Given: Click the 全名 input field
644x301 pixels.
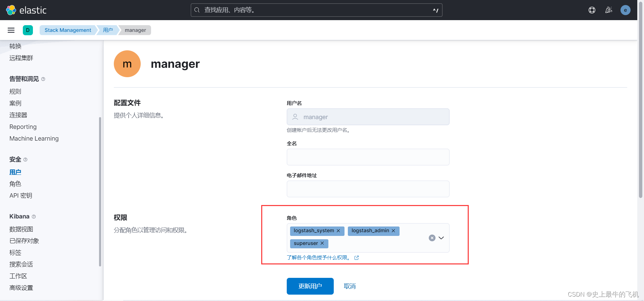Looking at the screenshot, I should pos(368,157).
